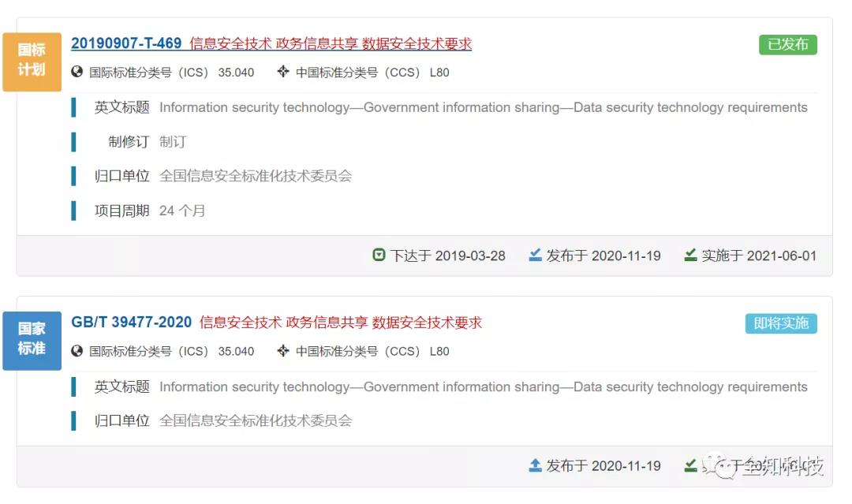852x504 pixels.
Task: Click 归口单位 committee name in first card
Action: [256, 176]
